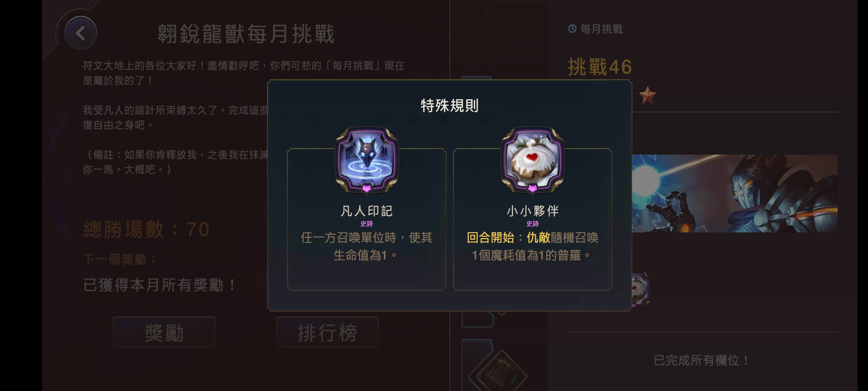The width and height of the screenshot is (868, 391).
Task: Click the 總勝場數：70 text
Action: click(146, 230)
